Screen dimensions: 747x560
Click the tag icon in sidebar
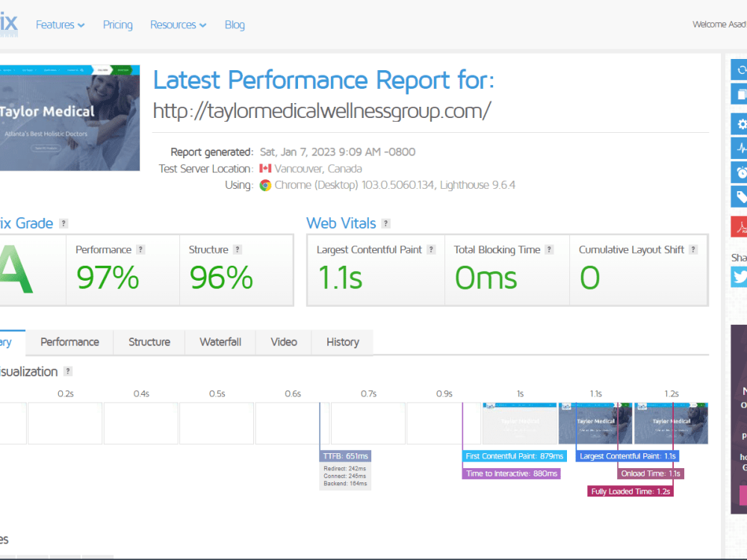coord(740,196)
